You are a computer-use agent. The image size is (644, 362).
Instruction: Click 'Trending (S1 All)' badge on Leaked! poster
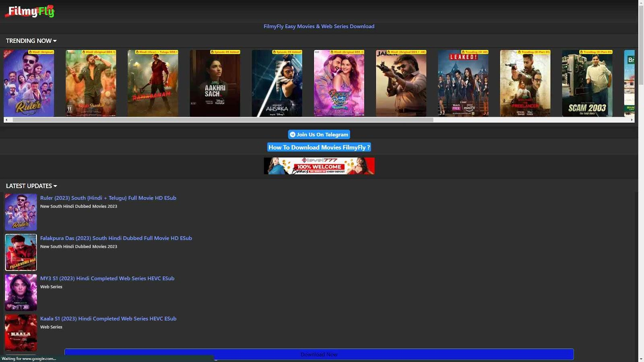[x=475, y=52]
